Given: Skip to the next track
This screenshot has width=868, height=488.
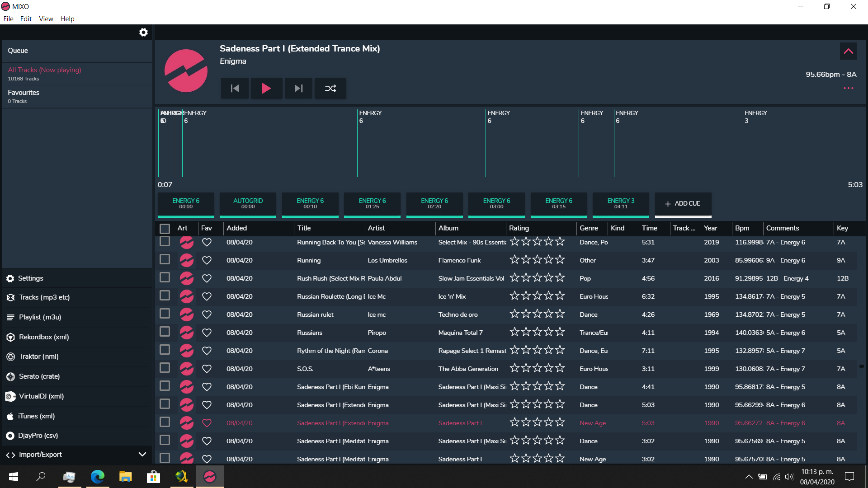Looking at the screenshot, I should [298, 89].
